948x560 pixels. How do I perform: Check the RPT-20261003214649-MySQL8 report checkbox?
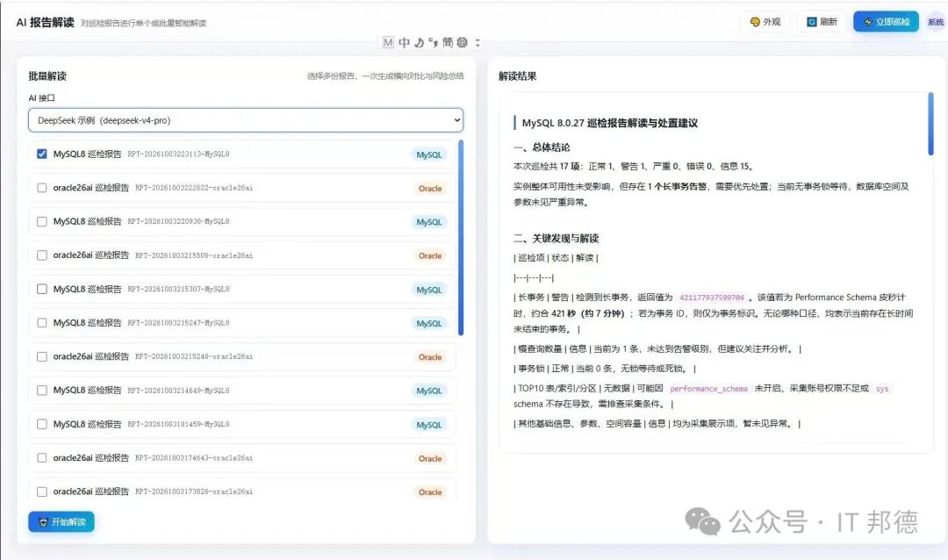[x=42, y=391]
